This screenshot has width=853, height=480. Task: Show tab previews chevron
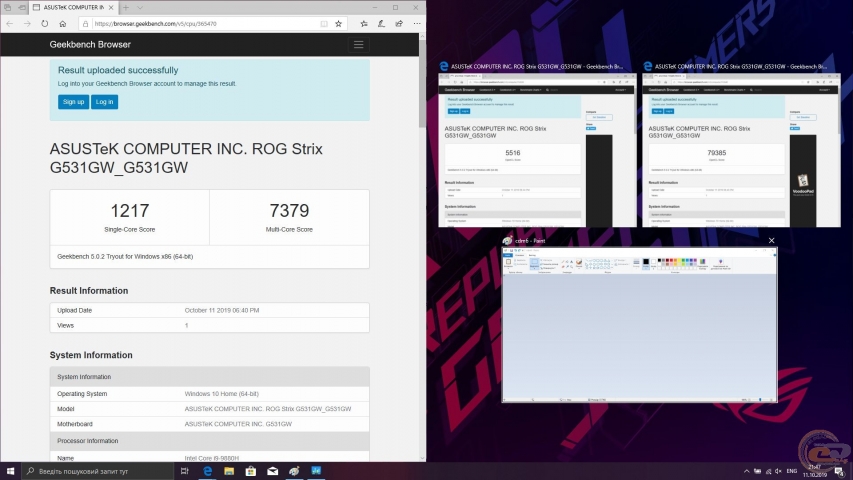pyautogui.click(x=140, y=8)
